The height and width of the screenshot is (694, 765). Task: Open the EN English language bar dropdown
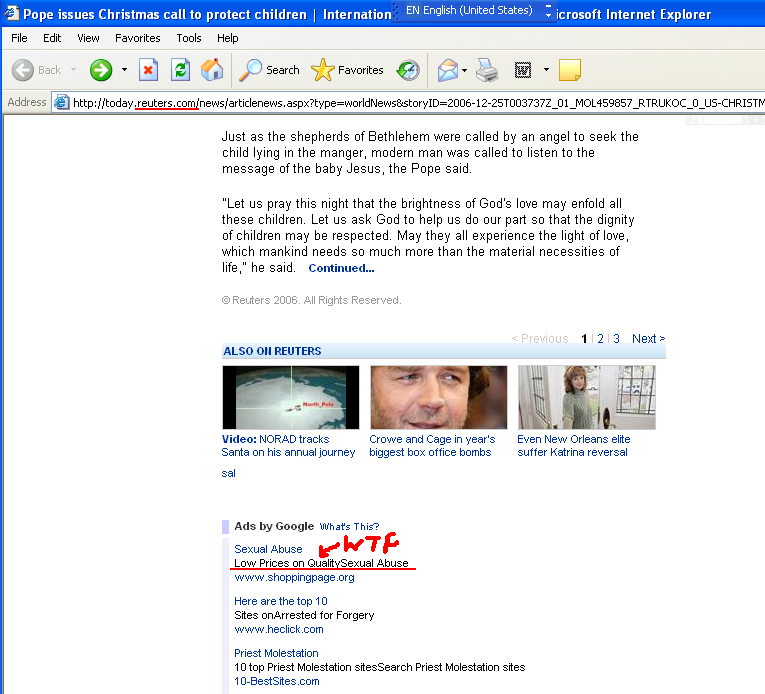(x=547, y=11)
